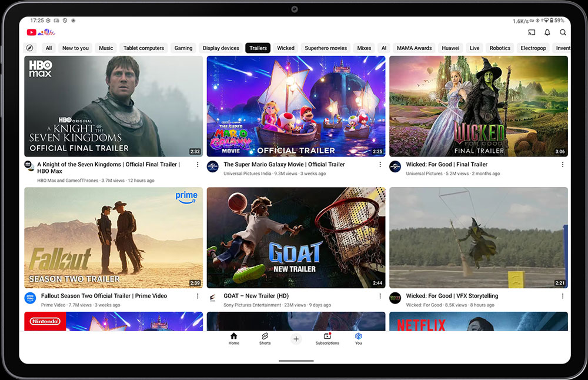Select the Superhero movies chip
Viewport: 588px width, 380px height.
(x=326, y=48)
